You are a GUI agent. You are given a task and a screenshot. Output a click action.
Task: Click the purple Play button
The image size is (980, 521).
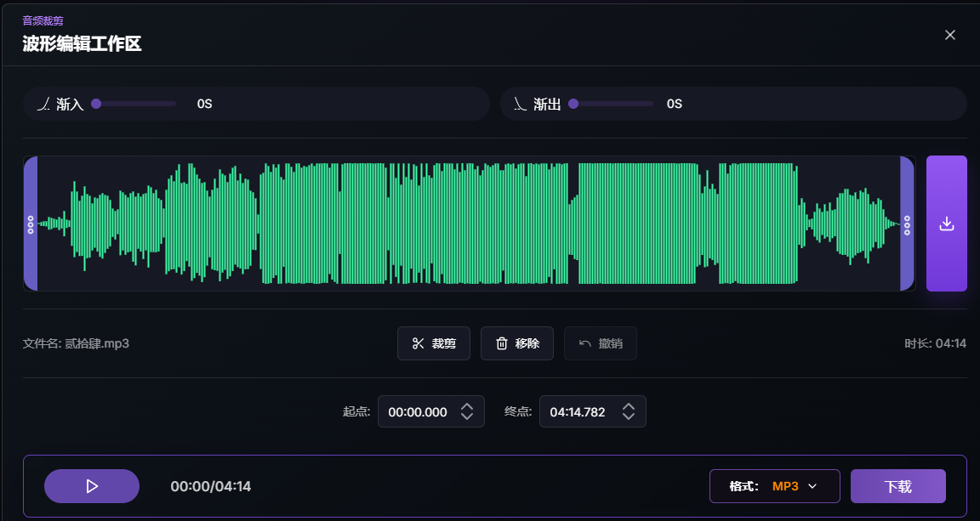click(92, 486)
